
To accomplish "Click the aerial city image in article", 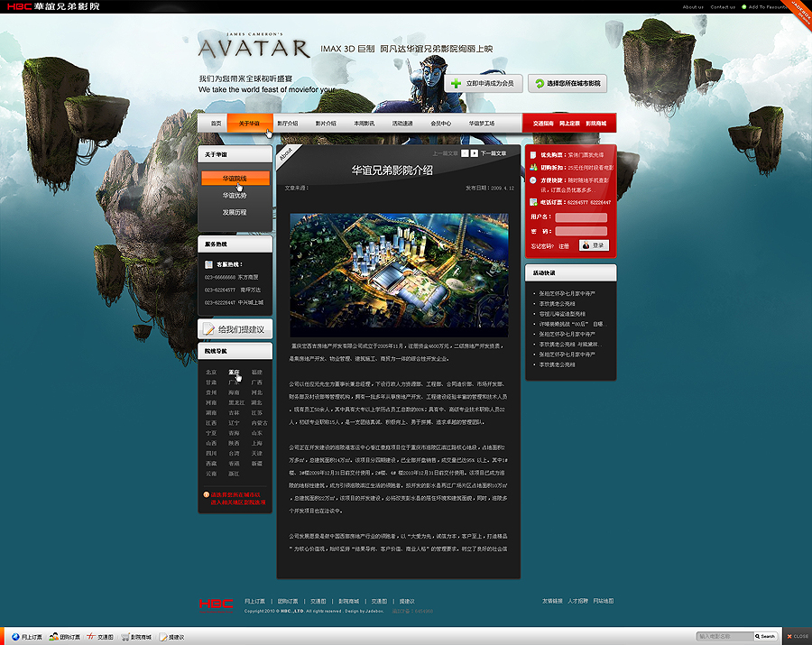I will [x=399, y=275].
